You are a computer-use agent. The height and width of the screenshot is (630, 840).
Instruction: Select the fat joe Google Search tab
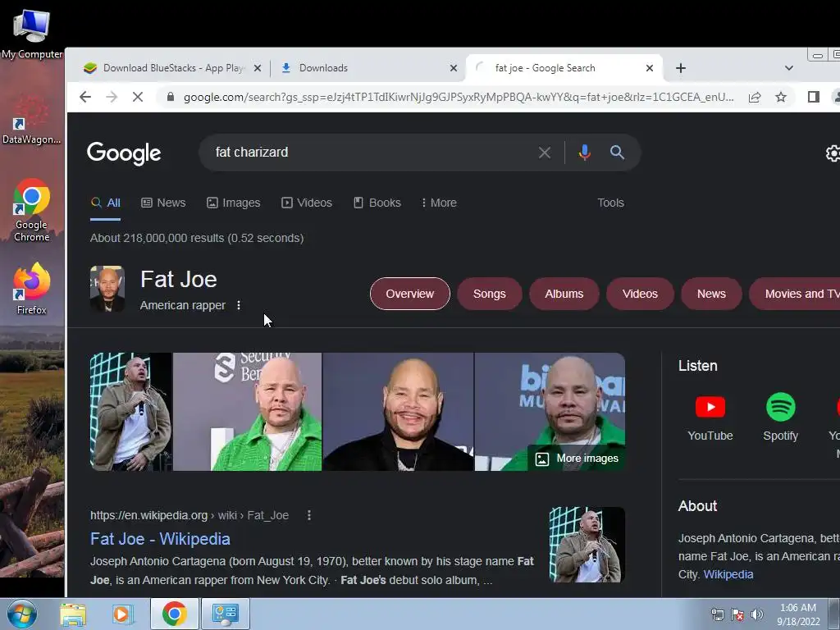tap(563, 68)
